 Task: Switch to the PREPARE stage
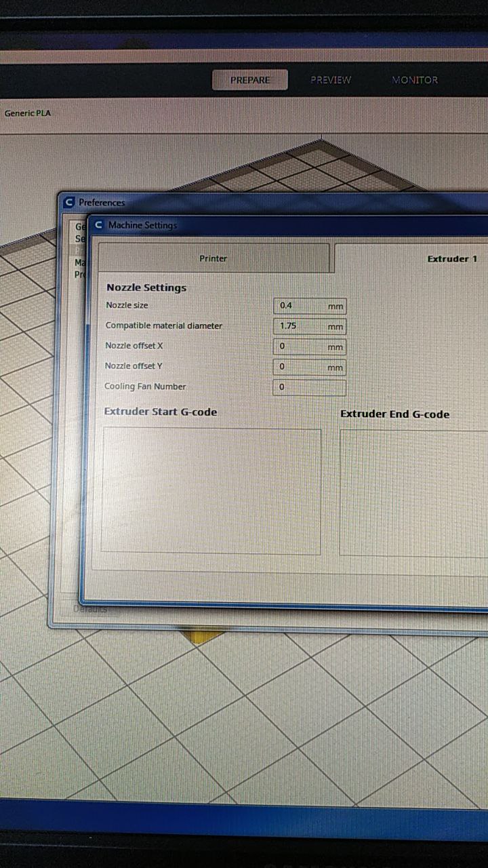250,80
